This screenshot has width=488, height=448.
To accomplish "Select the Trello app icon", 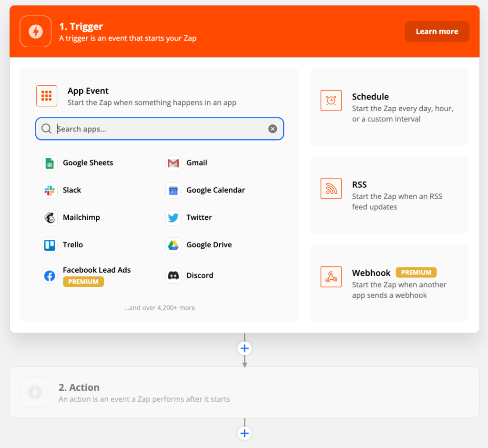I will click(x=50, y=245).
